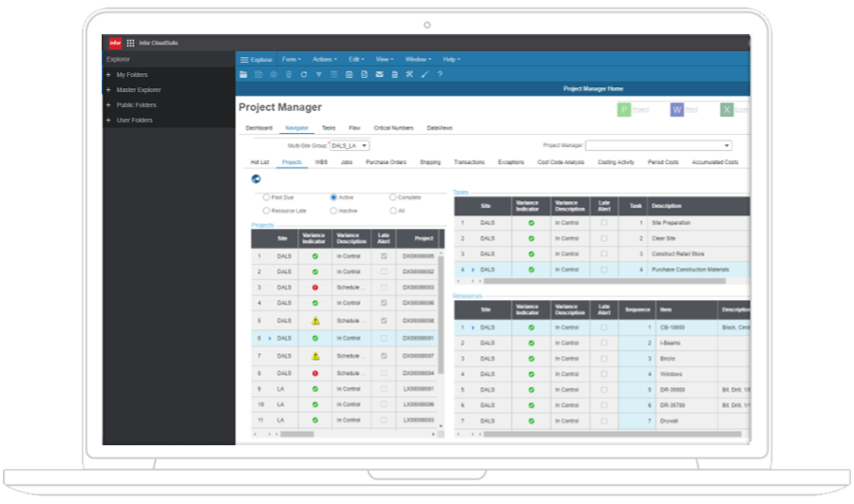Click the brush toolbar icon
Screen dimensions: 854x504
tap(425, 75)
